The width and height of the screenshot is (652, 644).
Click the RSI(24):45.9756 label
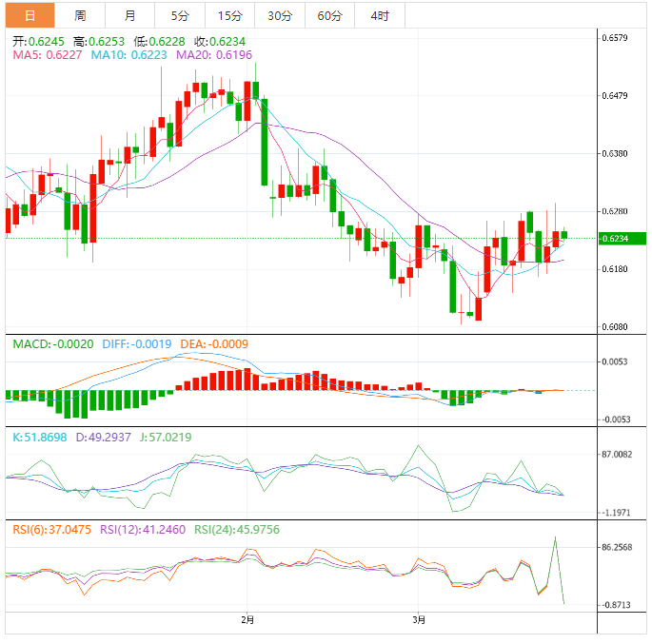pos(239,529)
